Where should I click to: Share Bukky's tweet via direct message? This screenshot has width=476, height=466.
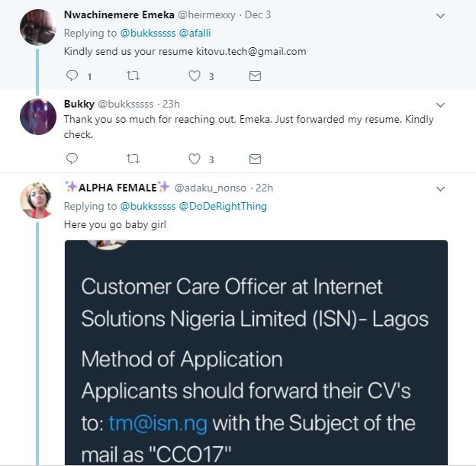coord(256,159)
